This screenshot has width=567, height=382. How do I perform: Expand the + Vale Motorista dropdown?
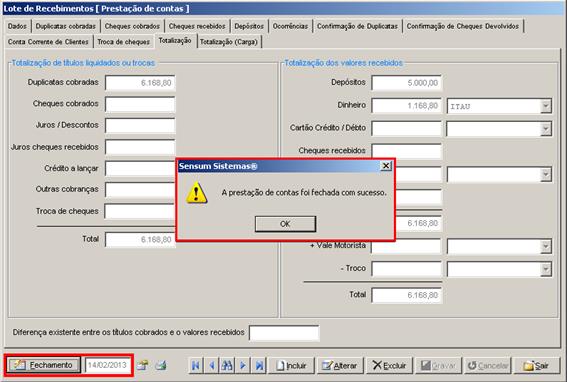coord(546,246)
